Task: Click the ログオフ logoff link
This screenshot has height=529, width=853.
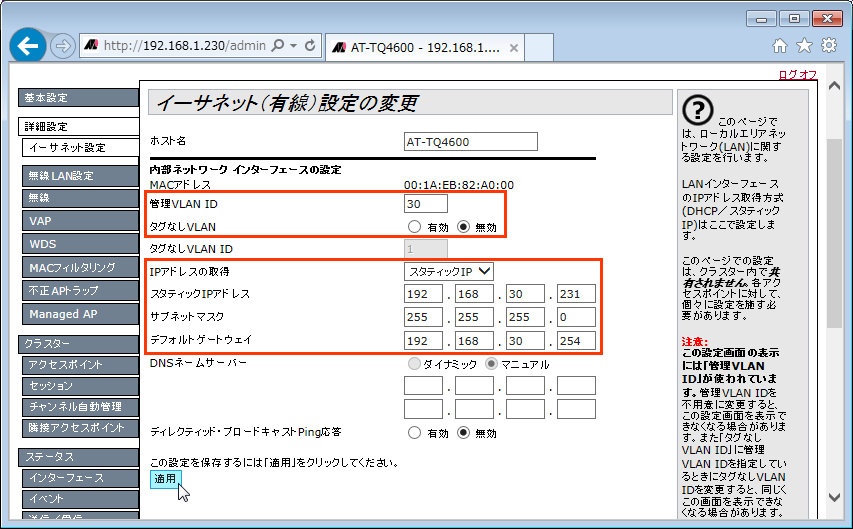Action: click(797, 75)
